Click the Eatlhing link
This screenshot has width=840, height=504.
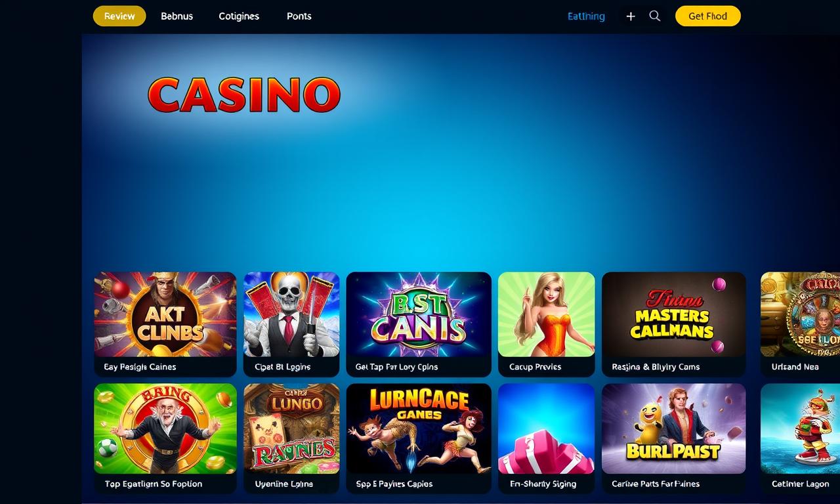586,16
